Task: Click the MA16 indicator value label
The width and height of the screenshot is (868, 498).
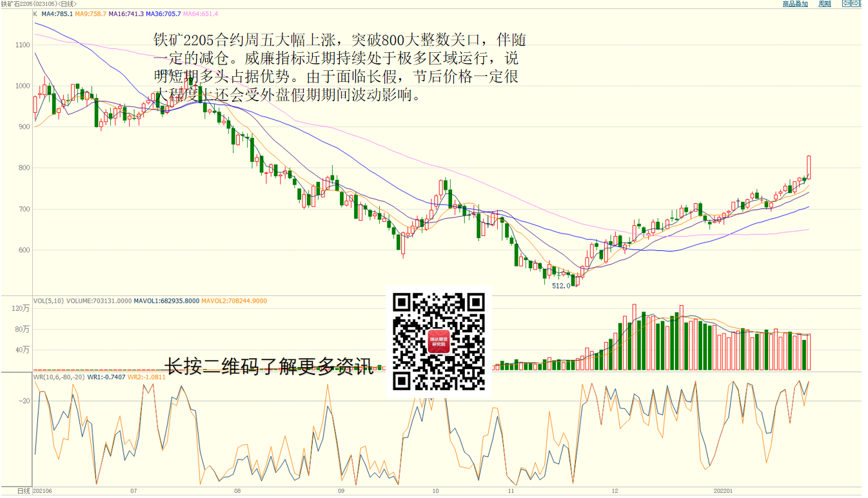Action: pos(126,14)
